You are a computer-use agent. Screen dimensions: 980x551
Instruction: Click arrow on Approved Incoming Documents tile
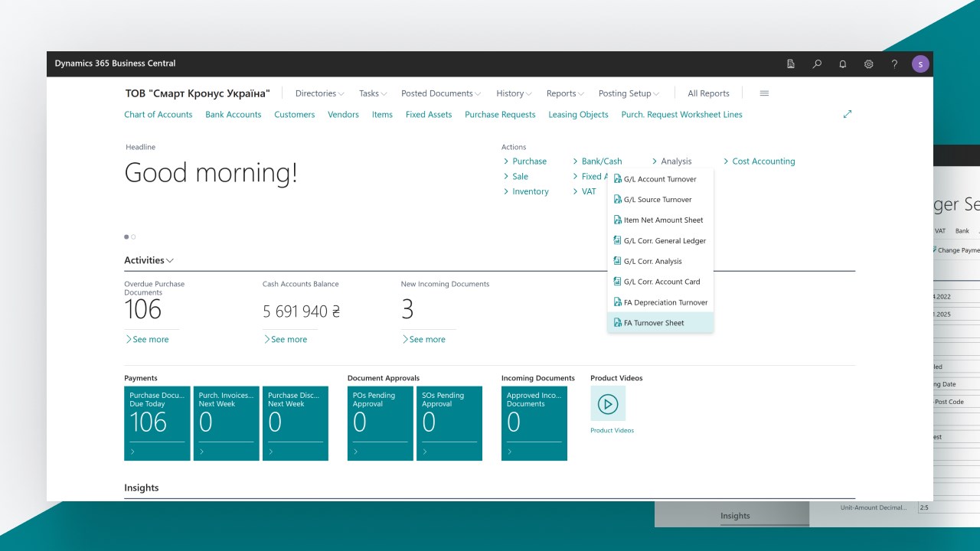(510, 452)
